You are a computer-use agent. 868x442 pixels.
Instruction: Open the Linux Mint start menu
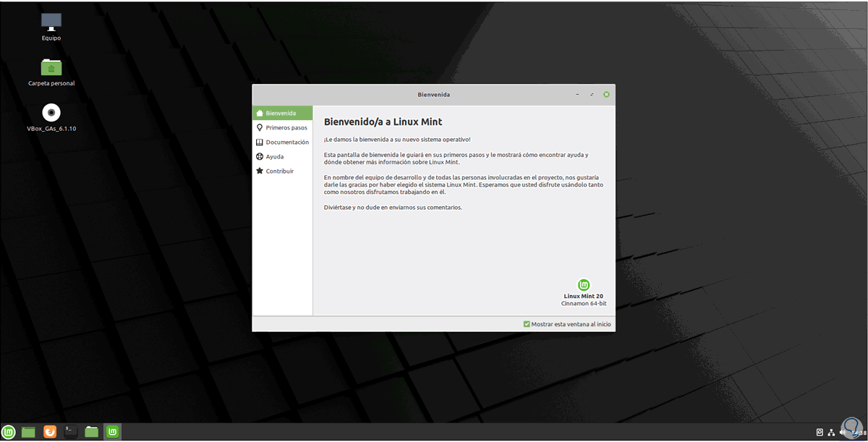click(x=9, y=432)
